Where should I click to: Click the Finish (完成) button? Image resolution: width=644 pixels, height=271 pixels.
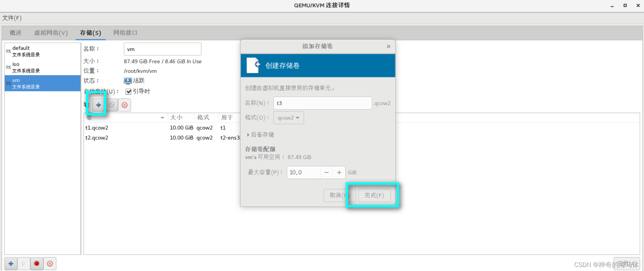pos(374,195)
